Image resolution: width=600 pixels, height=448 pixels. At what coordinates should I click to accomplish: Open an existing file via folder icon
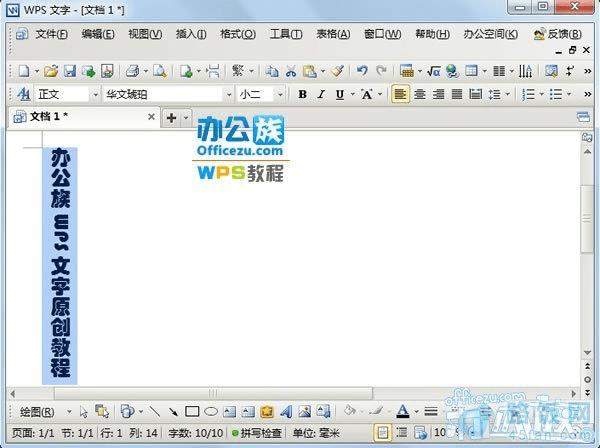click(x=51, y=71)
